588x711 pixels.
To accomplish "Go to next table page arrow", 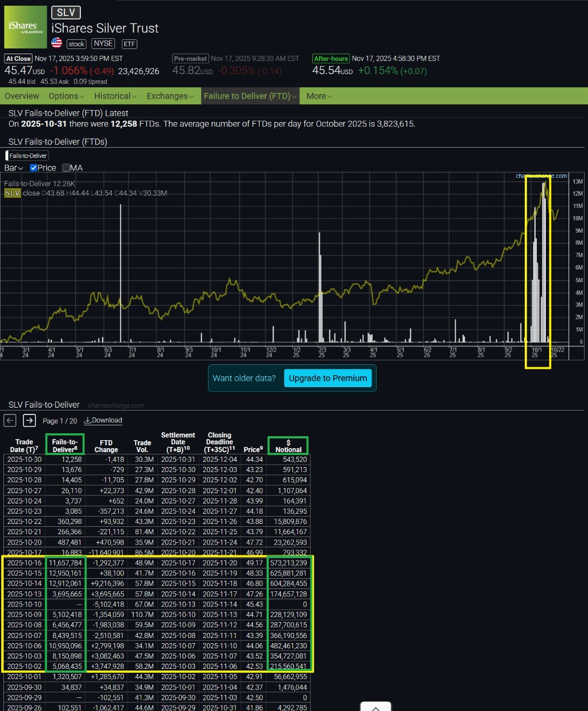I will pos(29,421).
